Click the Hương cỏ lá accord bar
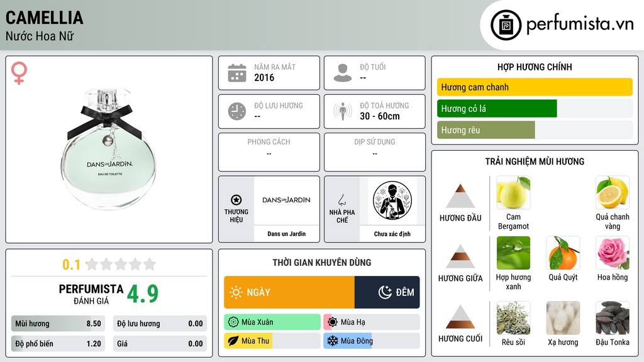The image size is (644, 362). coord(535,108)
